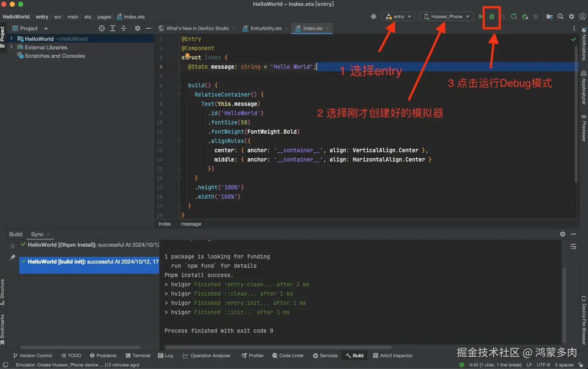Screen dimensions: 588x369
Task: Collapse RelativeContainer fold marker on line 7
Action: click(x=179, y=95)
